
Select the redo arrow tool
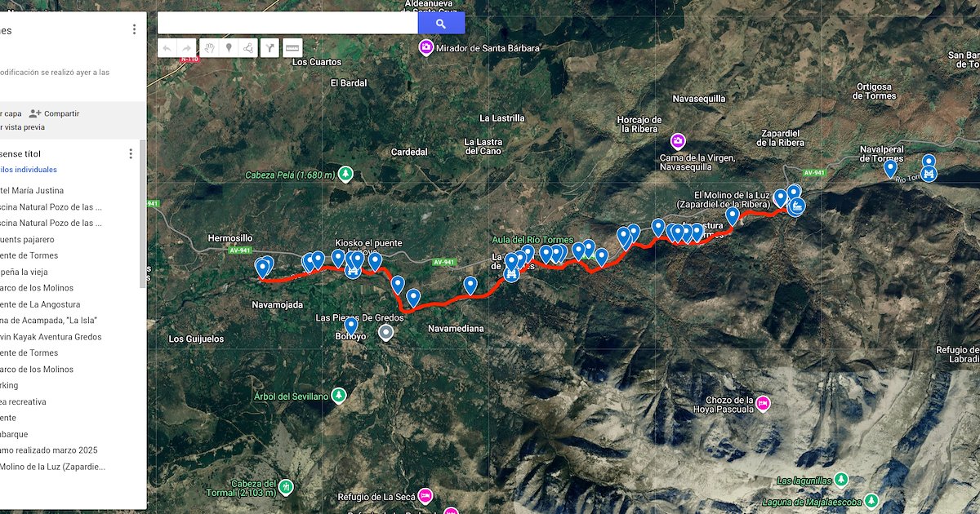tap(188, 48)
